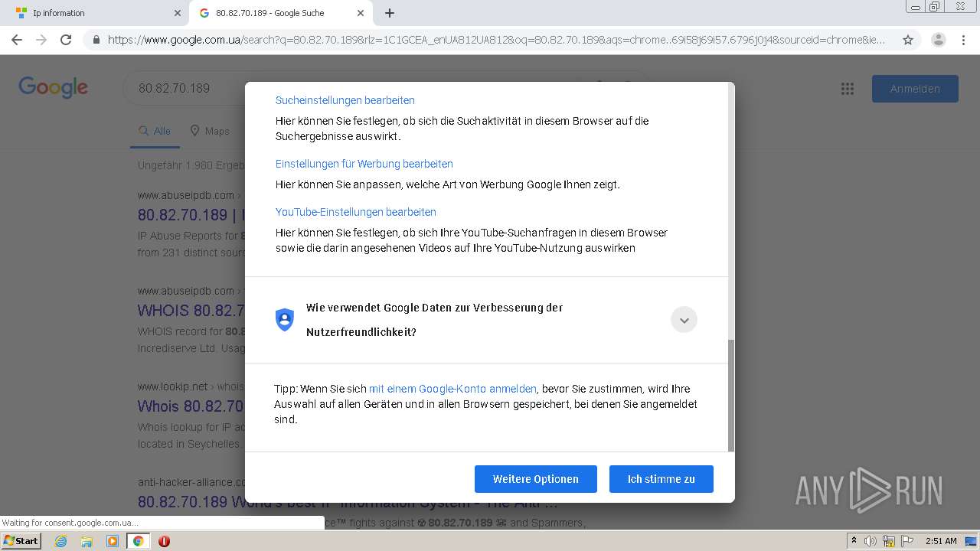The width and height of the screenshot is (980, 551).
Task: Open the Chrome profile avatar icon
Action: point(939,40)
